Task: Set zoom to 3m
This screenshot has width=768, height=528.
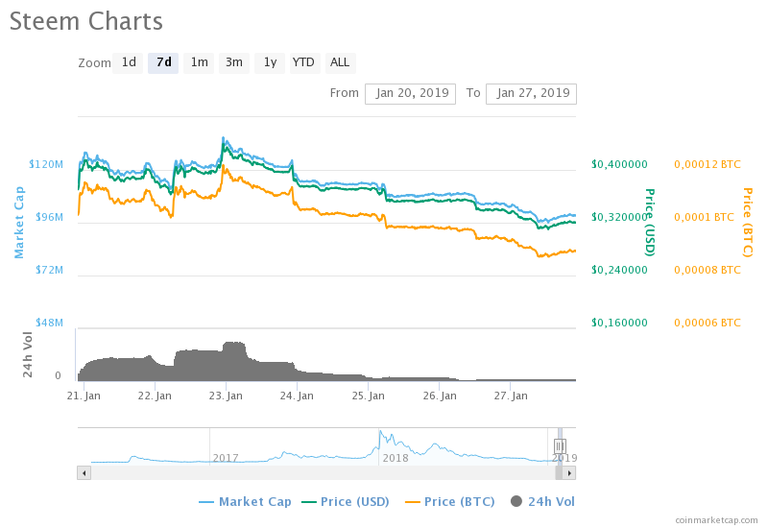Action: tap(234, 63)
